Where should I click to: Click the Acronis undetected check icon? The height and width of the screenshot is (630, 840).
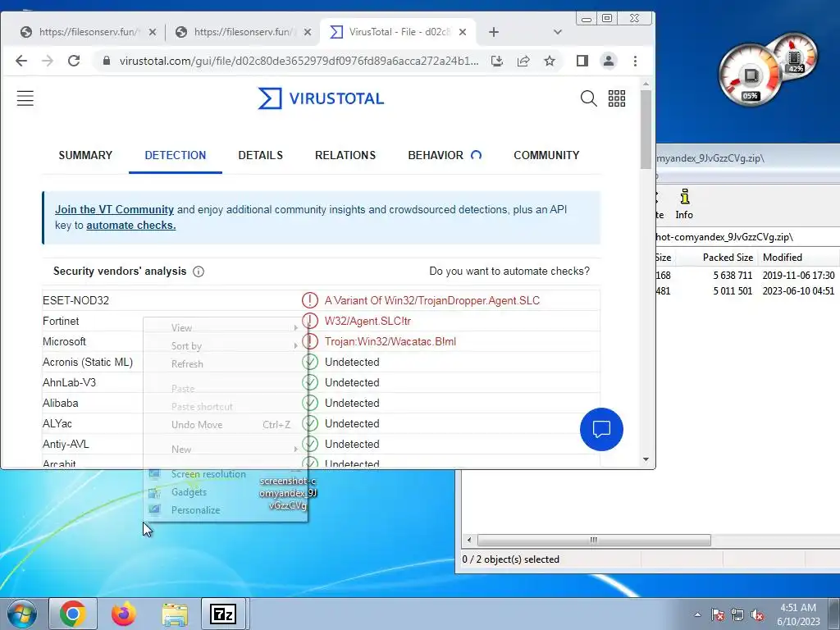point(309,362)
